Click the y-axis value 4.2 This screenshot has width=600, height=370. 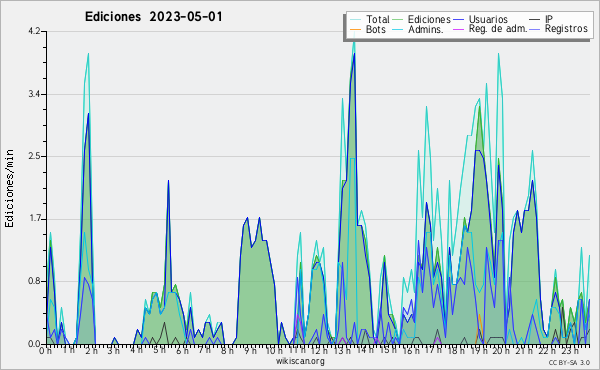(34, 31)
